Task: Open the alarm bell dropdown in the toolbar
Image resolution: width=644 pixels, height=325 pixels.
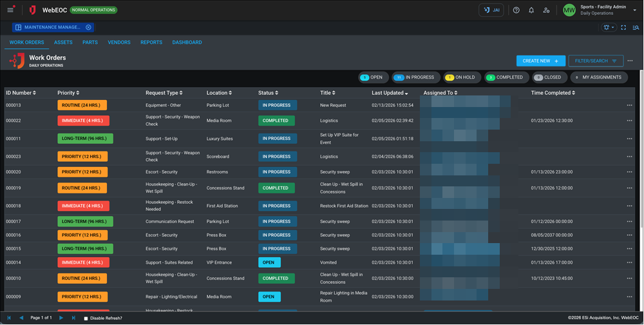Action: point(608,28)
